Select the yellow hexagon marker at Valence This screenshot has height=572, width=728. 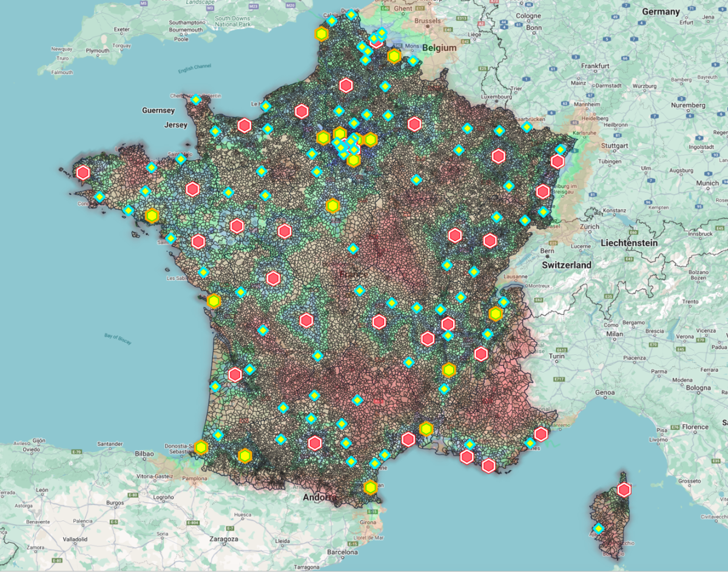pyautogui.click(x=448, y=369)
